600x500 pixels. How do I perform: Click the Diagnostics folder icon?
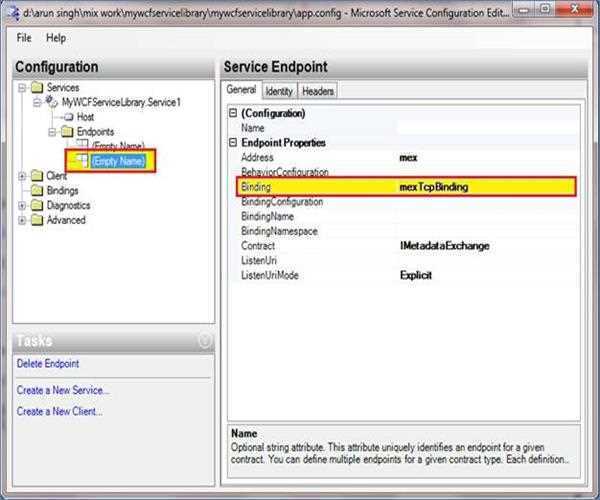tap(38, 205)
